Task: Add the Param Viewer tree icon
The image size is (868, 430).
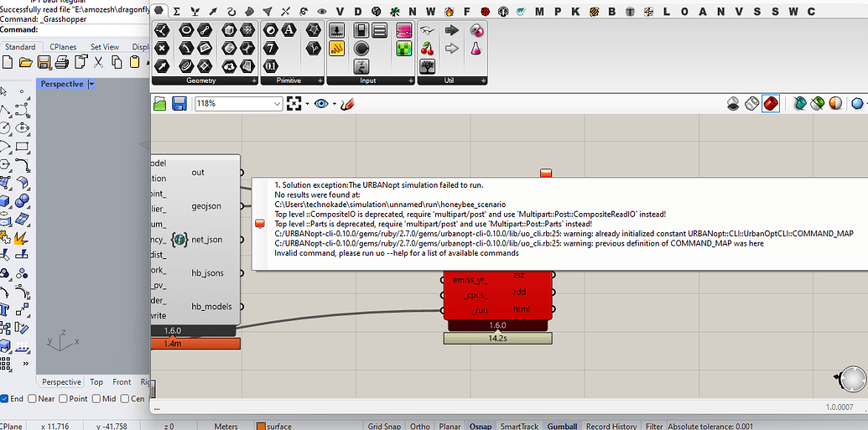Action: point(428,66)
